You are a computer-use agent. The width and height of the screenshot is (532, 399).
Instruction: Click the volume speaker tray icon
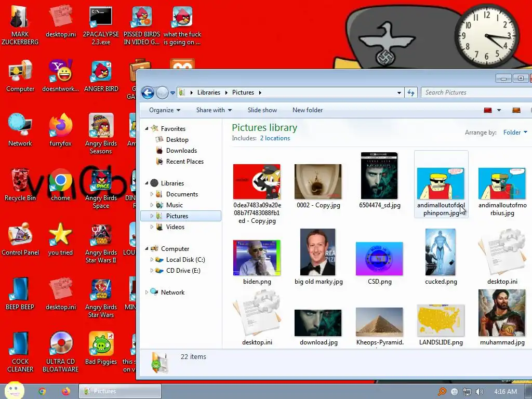pos(479,392)
